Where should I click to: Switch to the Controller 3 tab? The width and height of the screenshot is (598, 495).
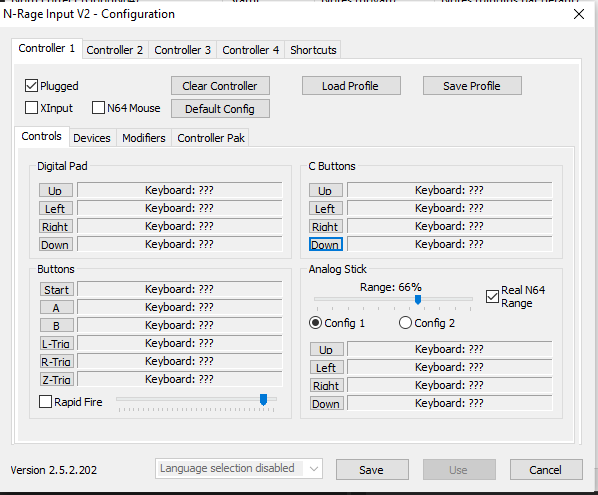183,50
